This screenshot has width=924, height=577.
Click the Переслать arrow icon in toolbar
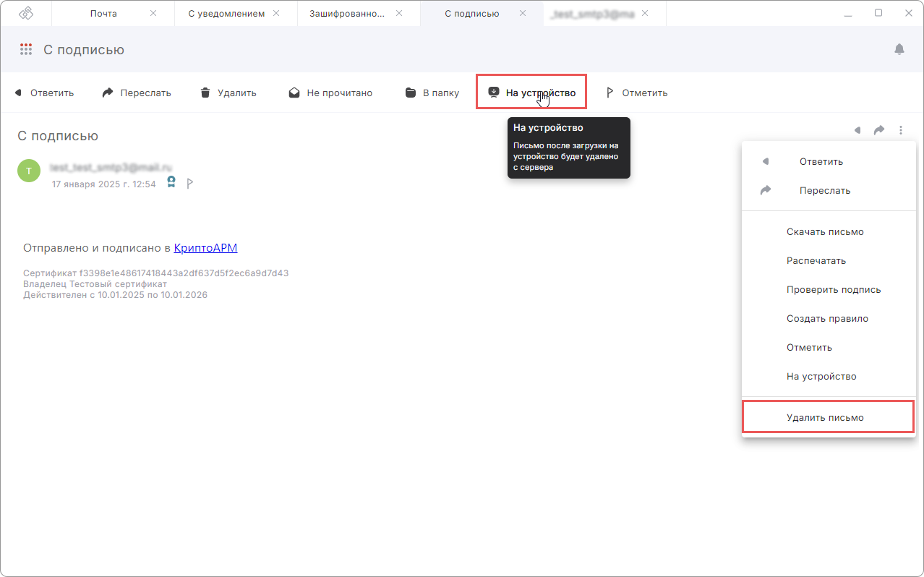click(x=108, y=93)
